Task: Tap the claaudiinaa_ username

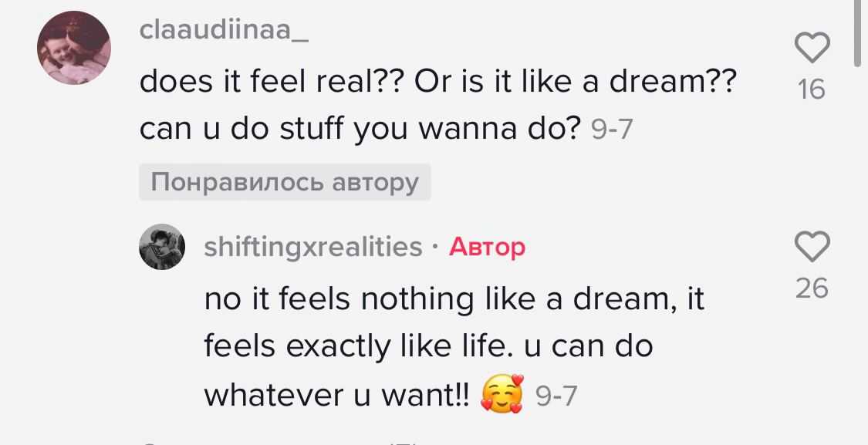Action: point(224,32)
